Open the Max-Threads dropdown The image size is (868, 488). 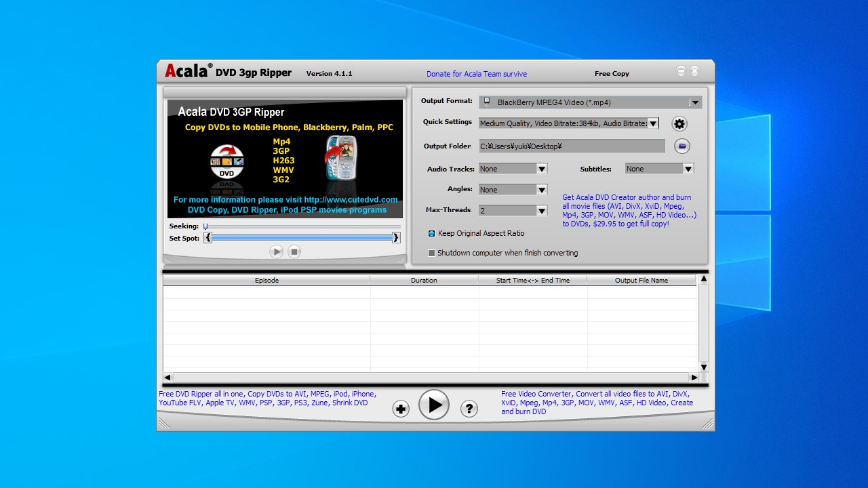(542, 211)
